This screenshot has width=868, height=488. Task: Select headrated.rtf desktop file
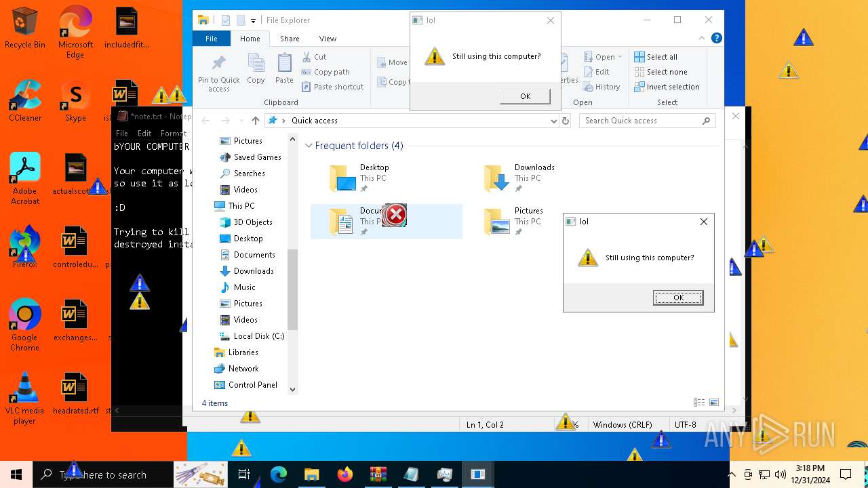click(x=75, y=394)
